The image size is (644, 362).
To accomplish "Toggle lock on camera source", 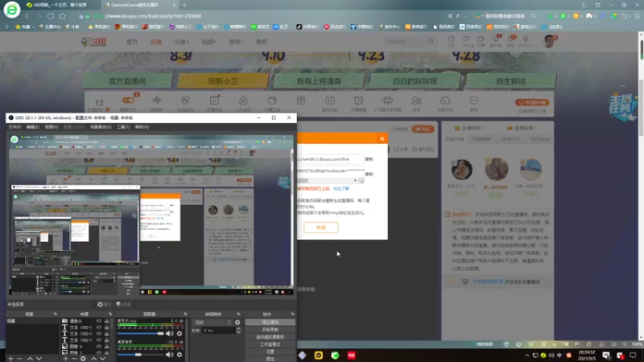I will (106, 321).
